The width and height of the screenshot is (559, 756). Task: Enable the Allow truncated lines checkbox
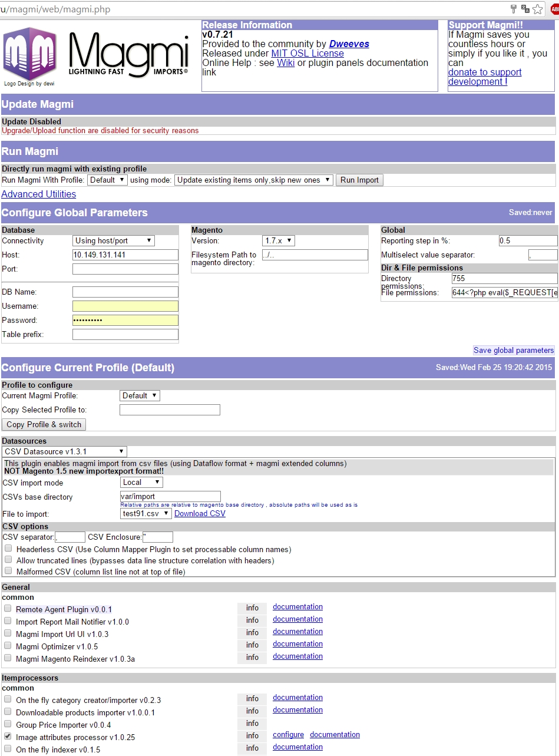pyautogui.click(x=8, y=560)
